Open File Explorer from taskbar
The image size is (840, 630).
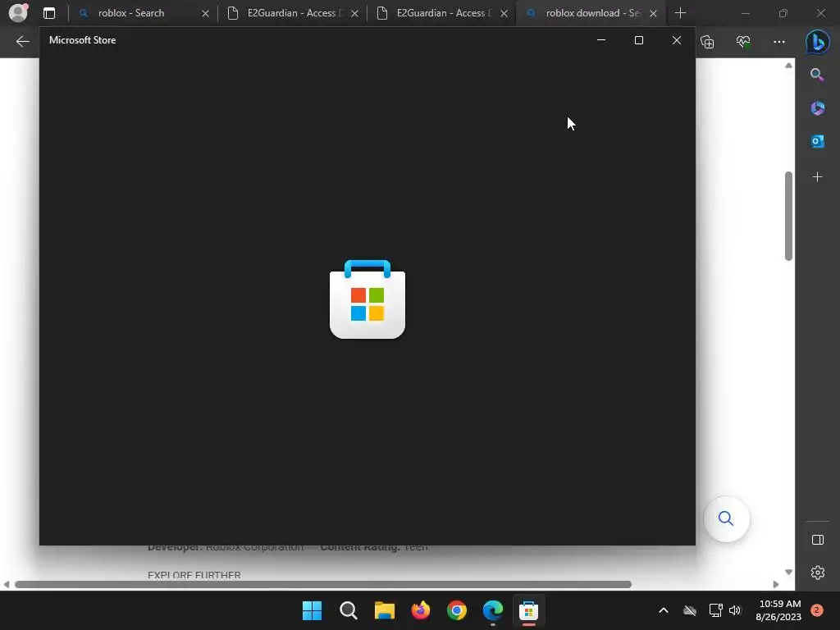(x=384, y=610)
